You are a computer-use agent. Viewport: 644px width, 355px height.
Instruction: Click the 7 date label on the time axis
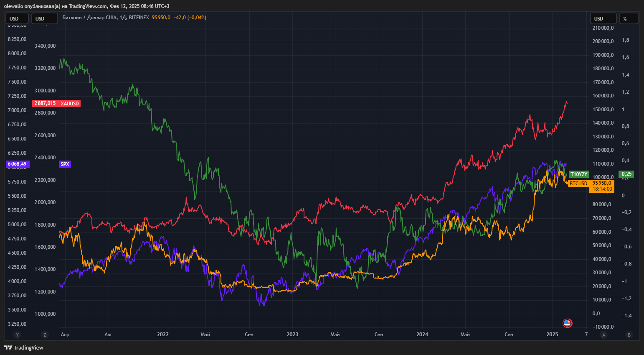tap(586, 334)
